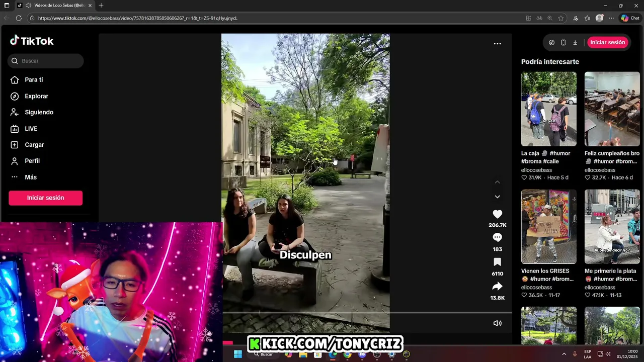This screenshot has width=644, height=362.
Task: Open File Explorer from taskbar
Action: coord(303,354)
